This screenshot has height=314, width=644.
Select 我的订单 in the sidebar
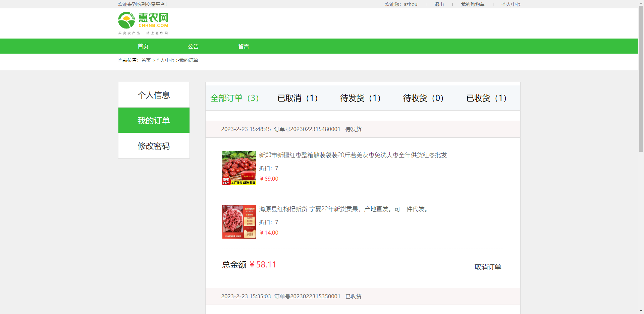tap(154, 120)
